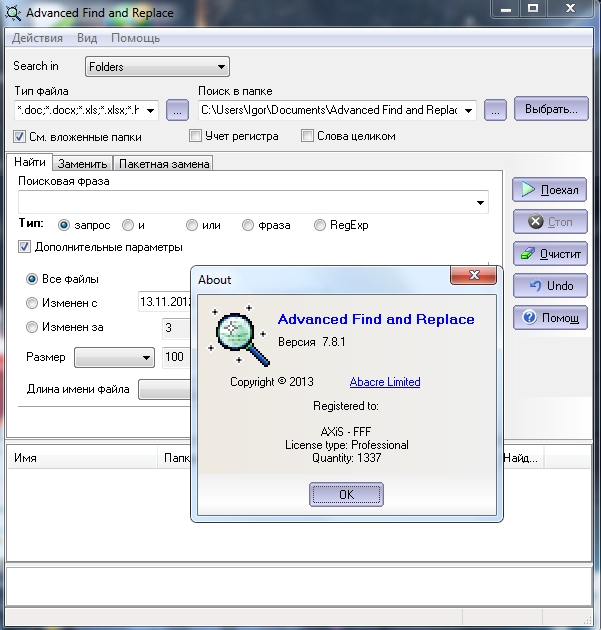Open the Search in Folders dropdown

(157, 67)
